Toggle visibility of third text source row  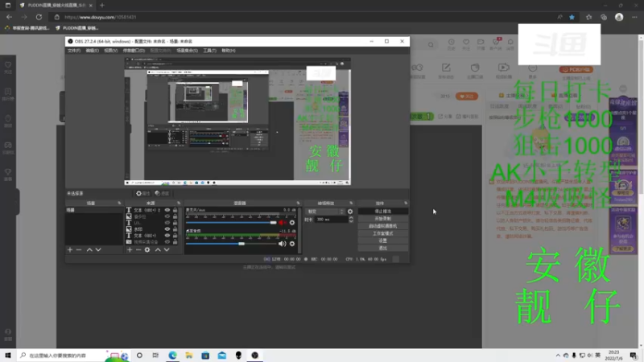[167, 223]
